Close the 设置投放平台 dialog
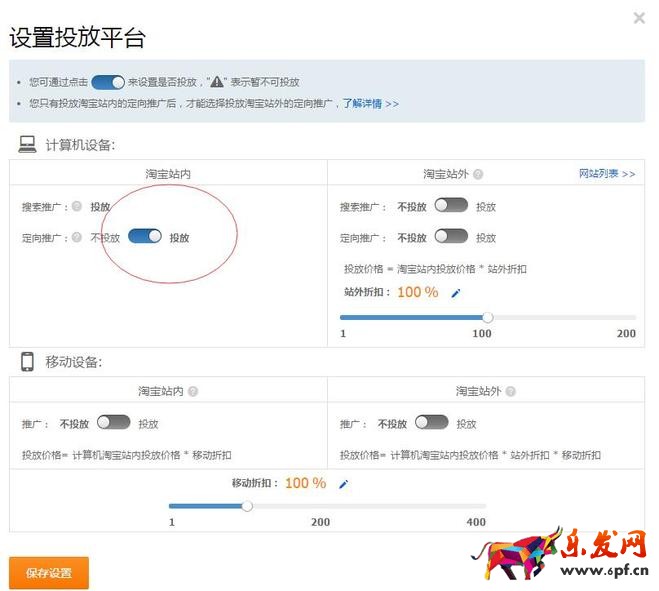This screenshot has height=591, width=659. click(639, 17)
